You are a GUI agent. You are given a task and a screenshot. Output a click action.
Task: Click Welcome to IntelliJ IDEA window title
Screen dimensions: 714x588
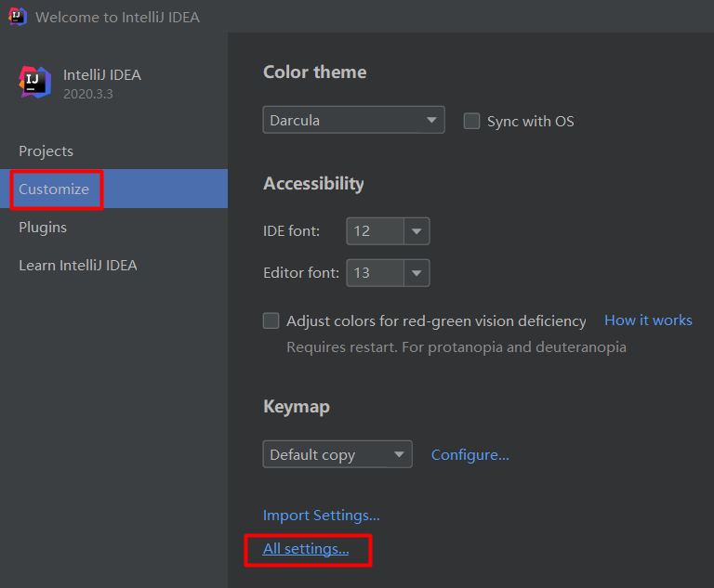click(x=117, y=18)
